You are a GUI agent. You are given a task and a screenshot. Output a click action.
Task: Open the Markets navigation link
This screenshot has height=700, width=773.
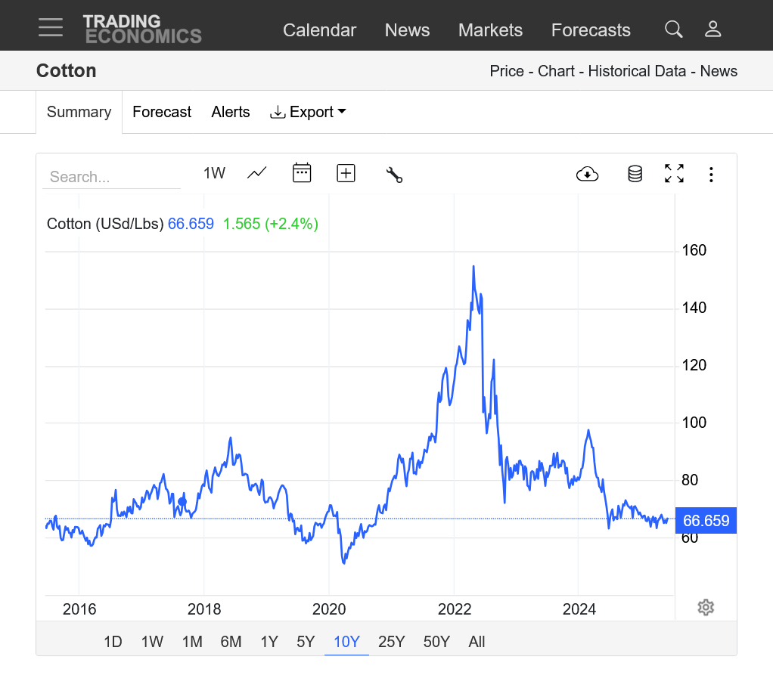[x=491, y=30]
